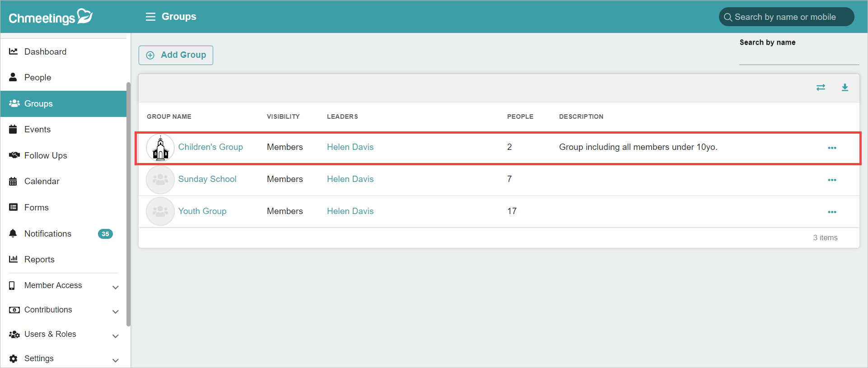Click the sidebar vertical scrollbar
This screenshot has height=368, width=868.
tap(129, 204)
